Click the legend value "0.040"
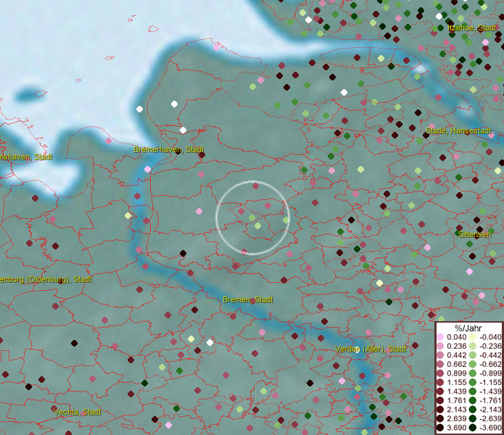This screenshot has height=435, width=504. tap(456, 337)
